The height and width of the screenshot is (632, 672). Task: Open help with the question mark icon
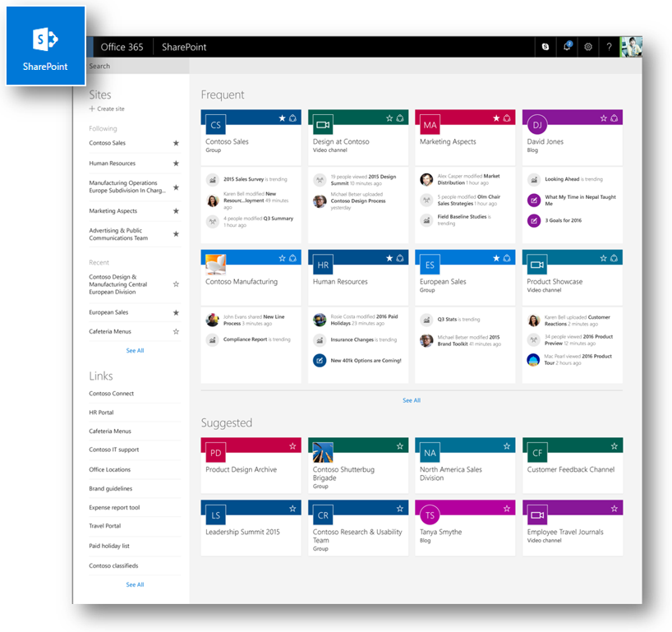[x=608, y=47]
